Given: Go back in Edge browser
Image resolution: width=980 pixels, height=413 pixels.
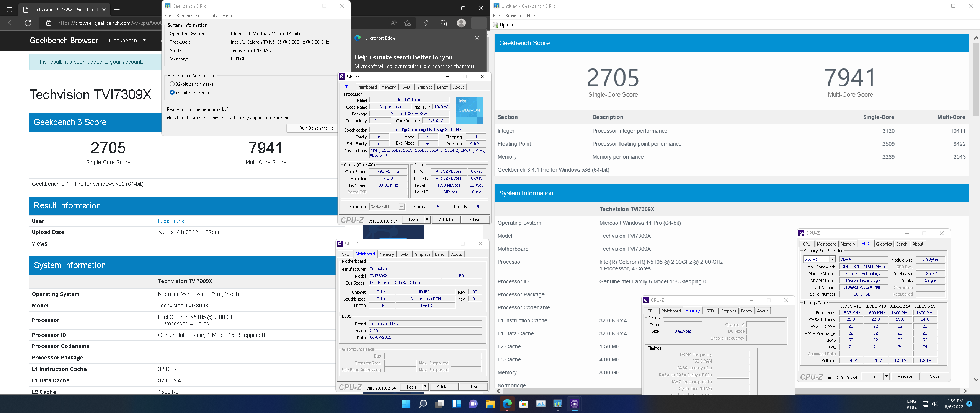Looking at the screenshot, I should tap(11, 23).
